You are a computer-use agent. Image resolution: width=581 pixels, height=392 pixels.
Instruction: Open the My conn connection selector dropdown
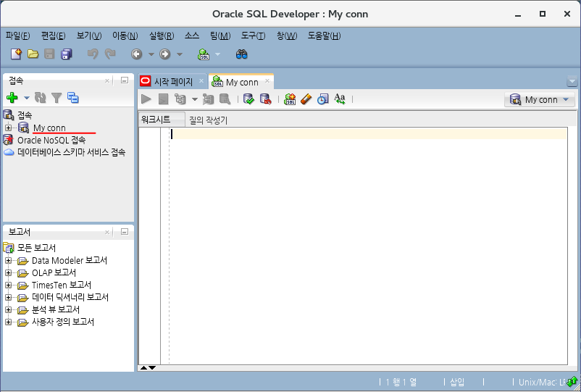pos(540,99)
